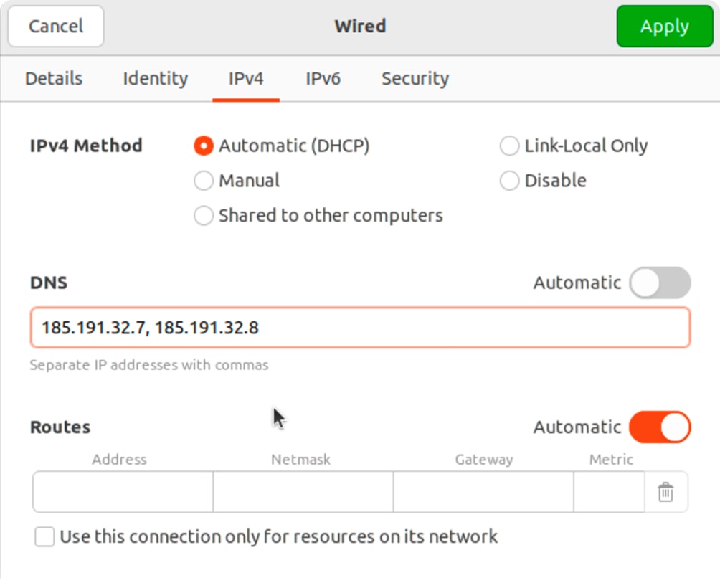Apply the wired connection settings
The width and height of the screenshot is (720, 588).
[x=664, y=27]
